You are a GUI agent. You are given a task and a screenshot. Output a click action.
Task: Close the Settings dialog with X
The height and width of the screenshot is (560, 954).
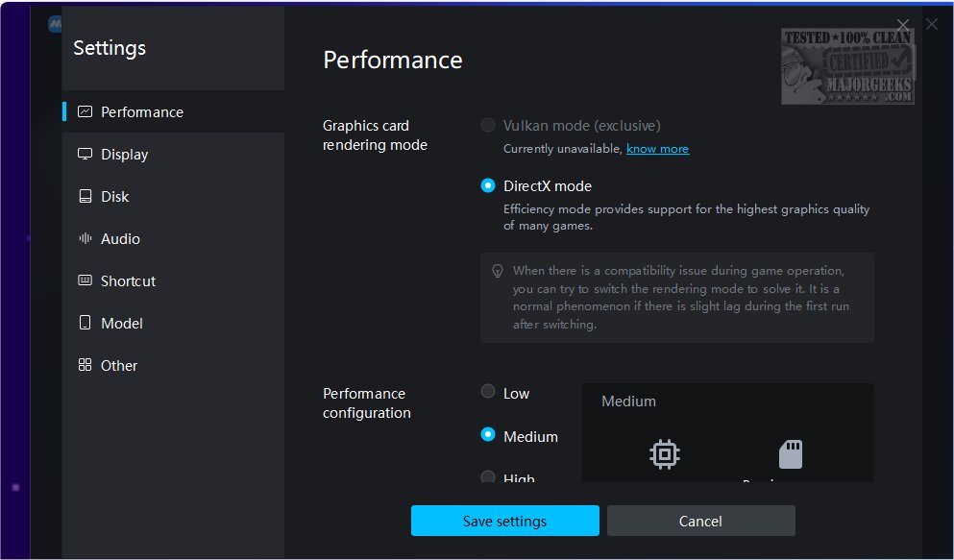(x=902, y=24)
